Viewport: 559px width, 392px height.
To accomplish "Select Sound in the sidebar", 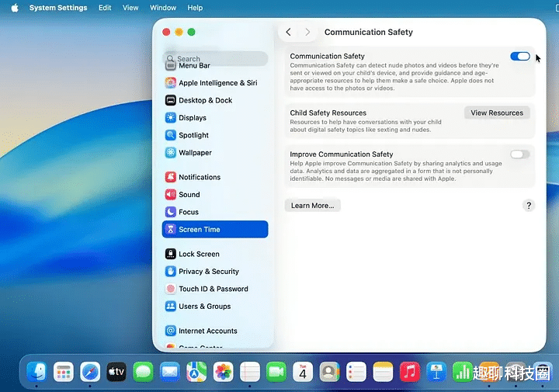I will click(x=214, y=195).
